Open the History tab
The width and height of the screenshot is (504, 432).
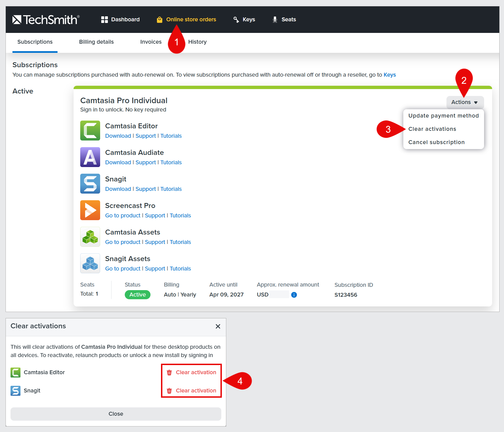tap(197, 42)
